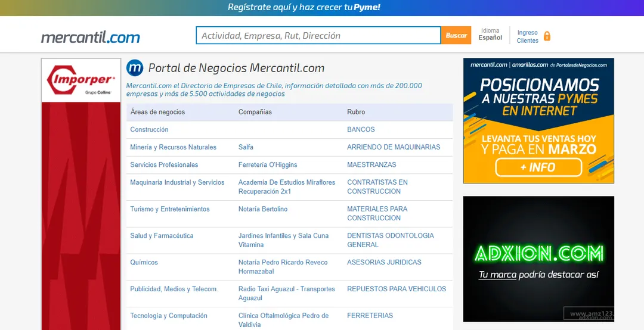Open the Imporper advertisement banner

(x=81, y=194)
